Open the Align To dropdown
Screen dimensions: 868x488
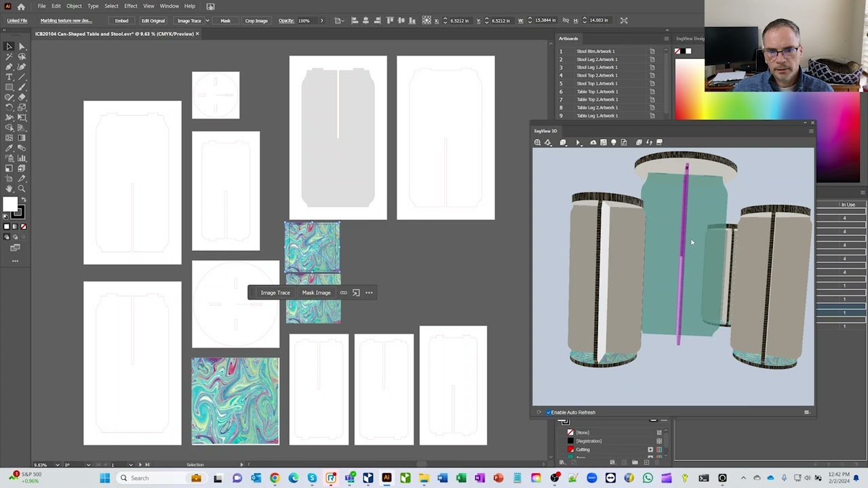click(x=340, y=20)
